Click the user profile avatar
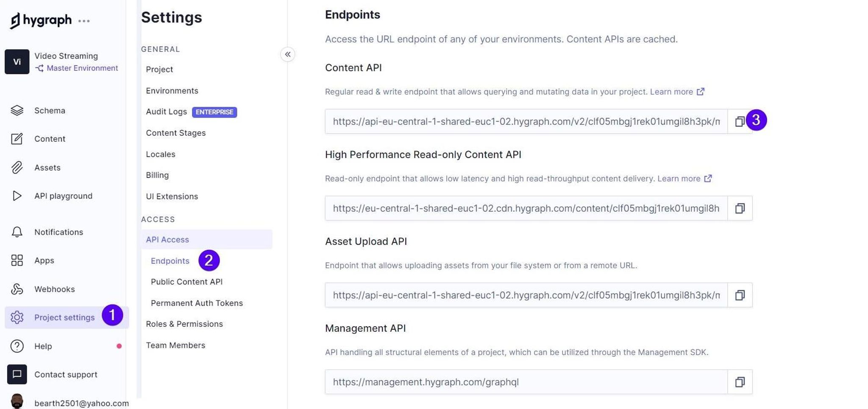868x409 pixels. (17, 401)
